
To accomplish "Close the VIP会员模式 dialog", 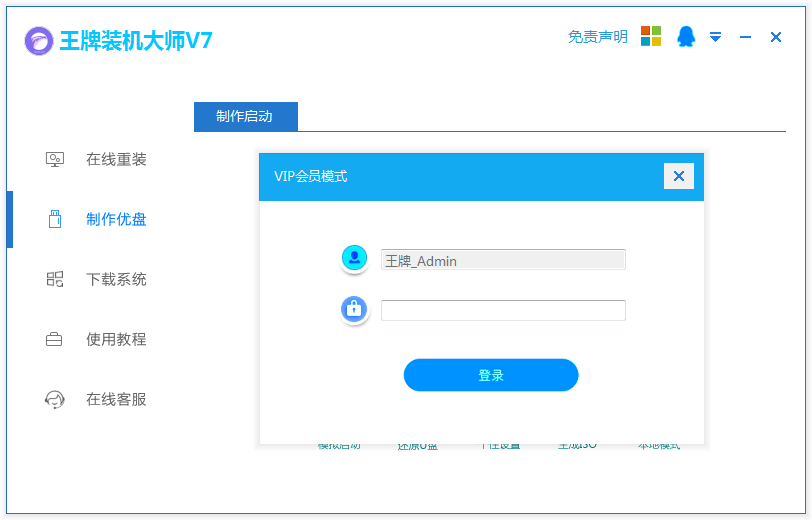I will (x=679, y=176).
